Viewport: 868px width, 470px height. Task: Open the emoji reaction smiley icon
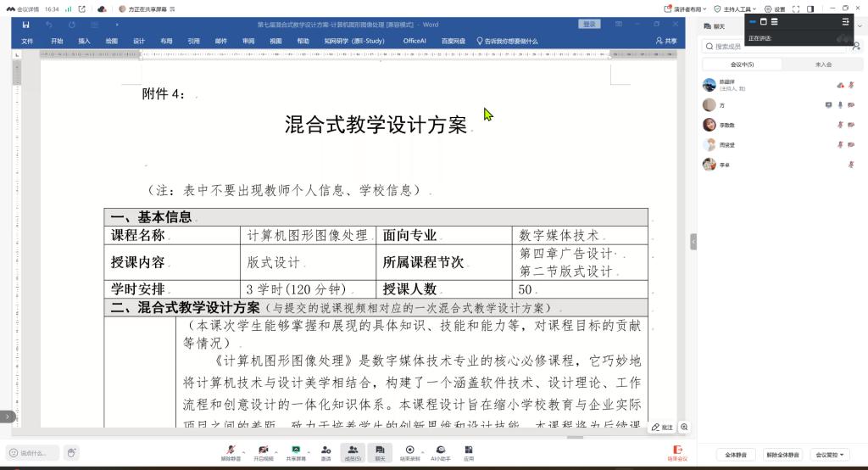coord(14,453)
